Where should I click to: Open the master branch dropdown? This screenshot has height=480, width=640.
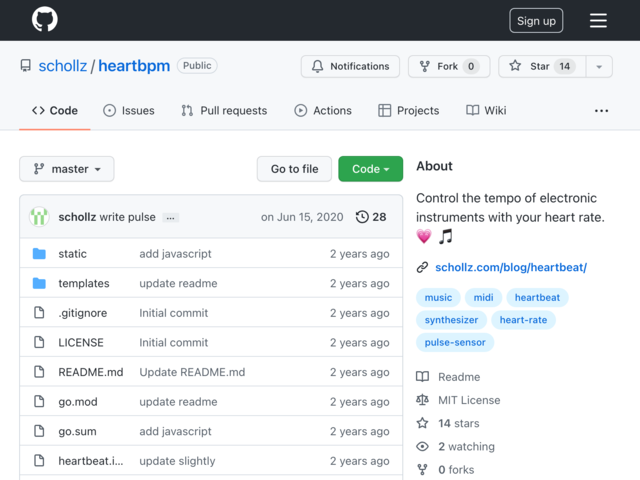pos(67,169)
